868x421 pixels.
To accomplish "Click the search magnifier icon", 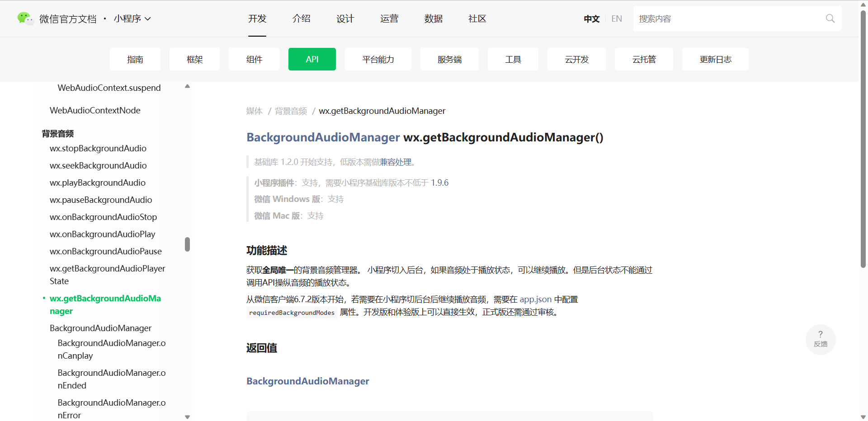I will point(830,19).
